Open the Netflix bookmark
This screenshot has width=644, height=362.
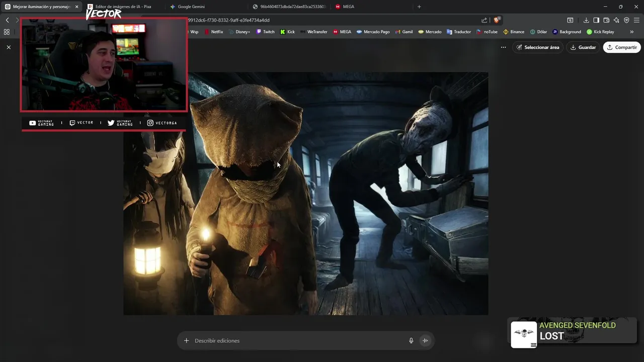coord(213,32)
